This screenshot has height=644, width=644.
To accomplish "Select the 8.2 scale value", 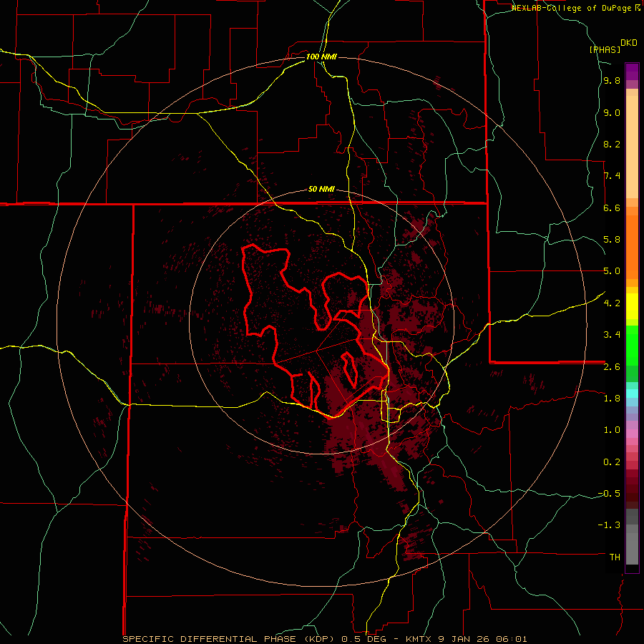I will [x=612, y=144].
